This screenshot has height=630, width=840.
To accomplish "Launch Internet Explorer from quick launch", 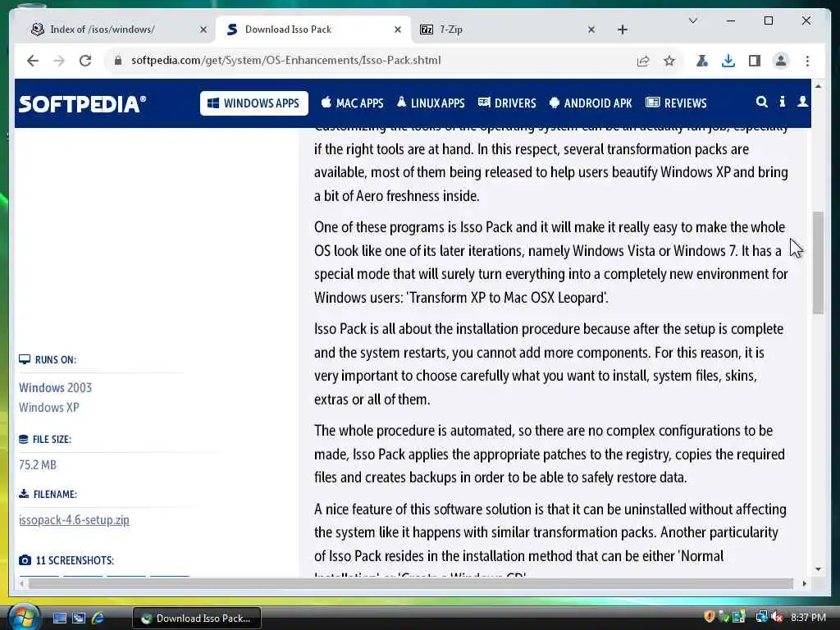I will 98,619.
